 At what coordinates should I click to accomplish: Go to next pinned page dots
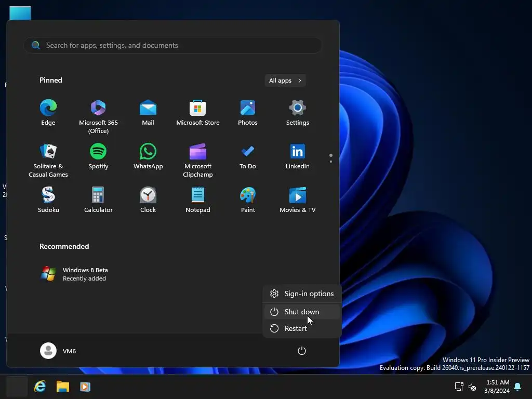[331, 158]
